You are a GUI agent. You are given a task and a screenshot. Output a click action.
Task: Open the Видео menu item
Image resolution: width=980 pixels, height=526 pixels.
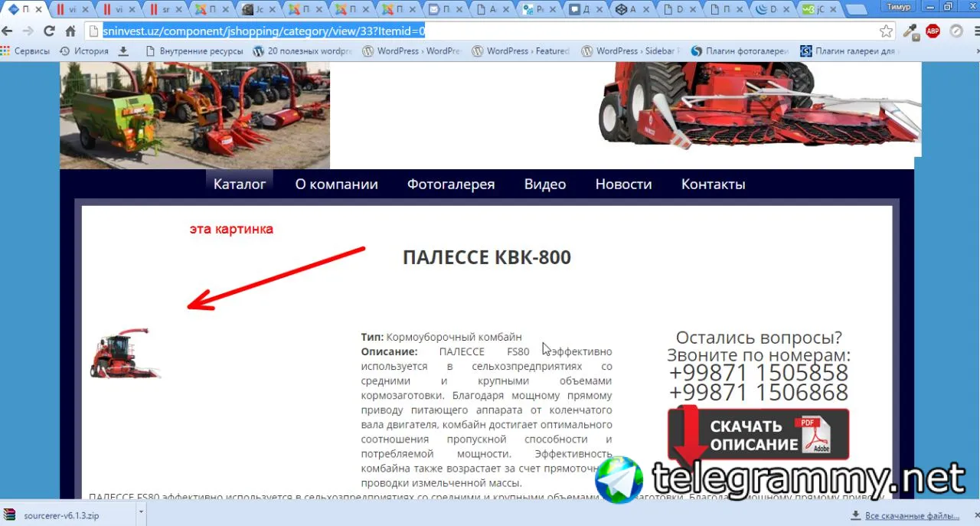(x=545, y=185)
